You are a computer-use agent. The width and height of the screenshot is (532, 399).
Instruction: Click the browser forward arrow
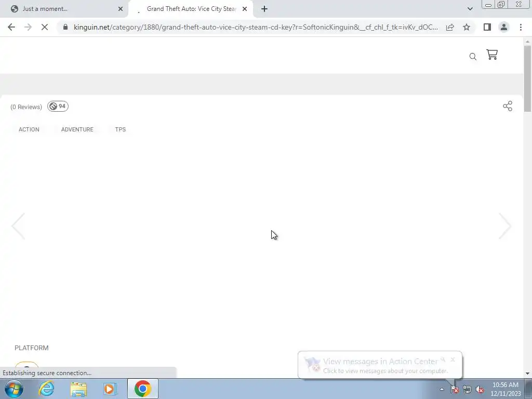28,27
